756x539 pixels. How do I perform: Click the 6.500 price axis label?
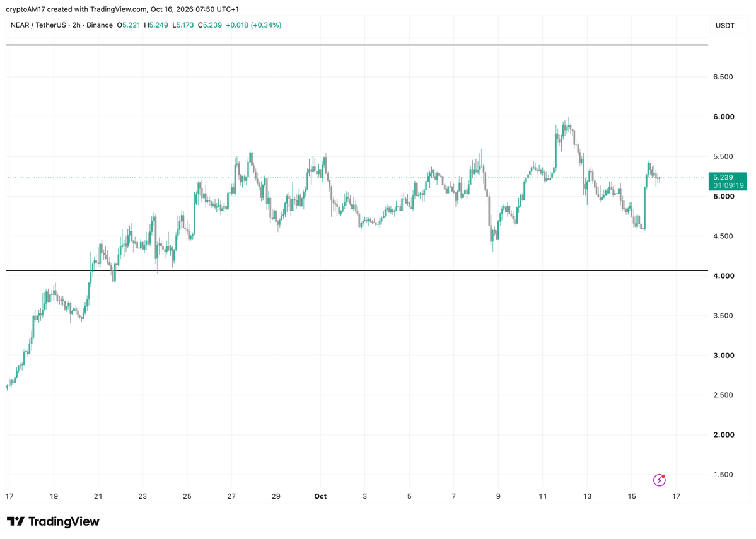[x=723, y=77]
